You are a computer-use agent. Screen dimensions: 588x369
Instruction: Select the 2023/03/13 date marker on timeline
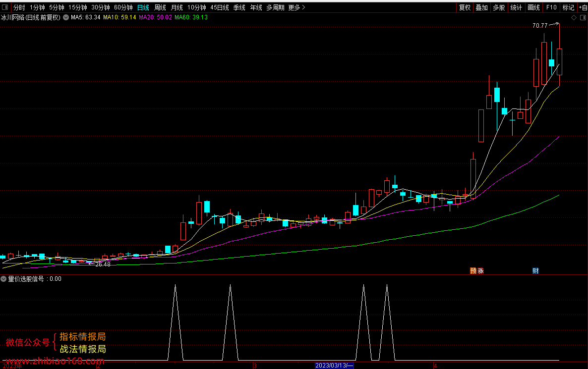coord(334,365)
